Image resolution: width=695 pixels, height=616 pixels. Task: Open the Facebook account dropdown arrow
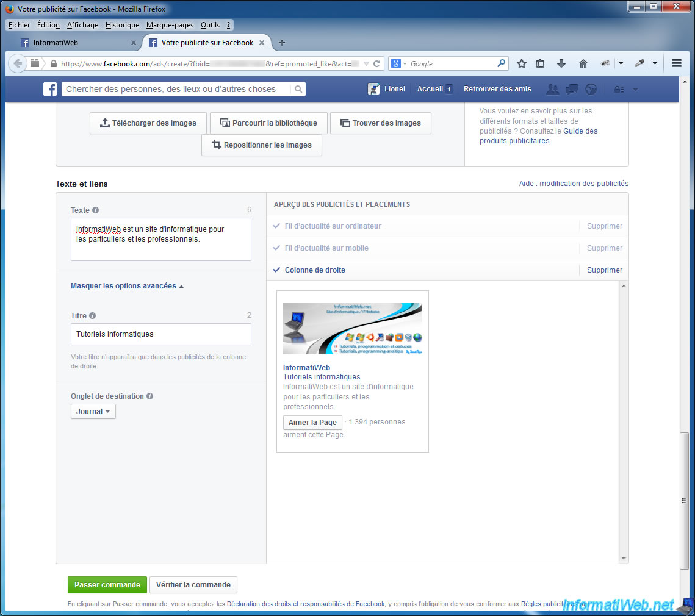point(635,90)
